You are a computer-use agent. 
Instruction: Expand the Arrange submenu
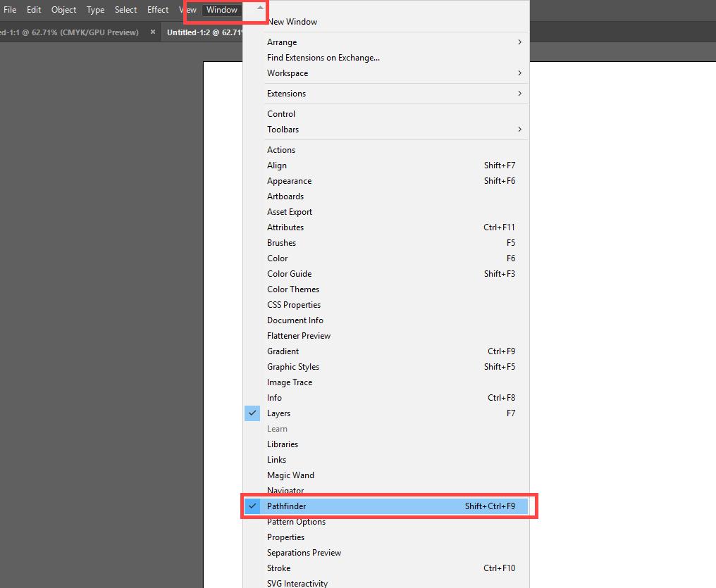coord(282,42)
